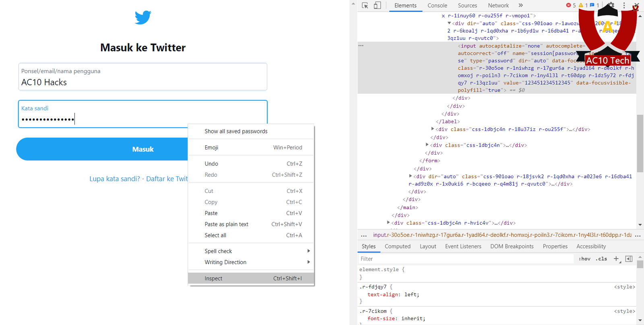The width and height of the screenshot is (644, 325).
Task: Open the Properties pane tab
Action: coord(555,246)
